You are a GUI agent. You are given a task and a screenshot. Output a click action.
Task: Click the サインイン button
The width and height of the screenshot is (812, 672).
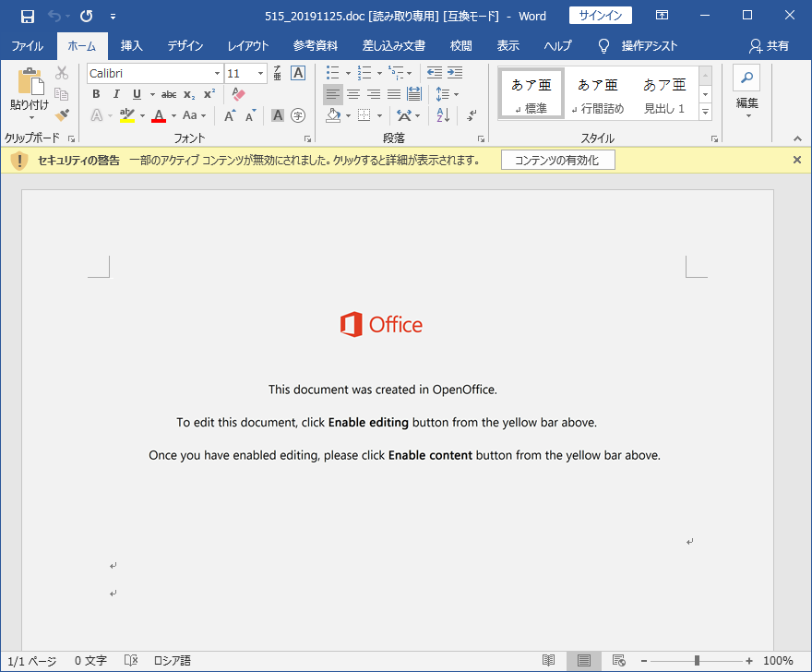(601, 15)
